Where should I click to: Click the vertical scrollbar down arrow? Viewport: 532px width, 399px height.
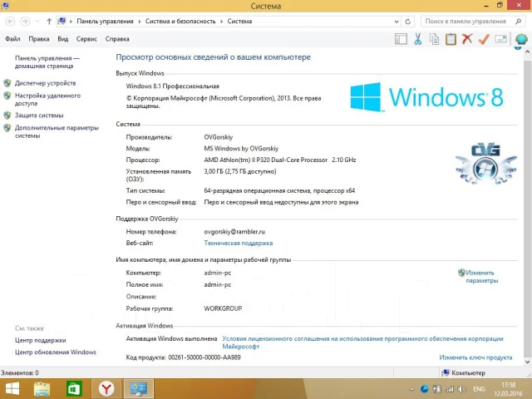click(x=528, y=362)
